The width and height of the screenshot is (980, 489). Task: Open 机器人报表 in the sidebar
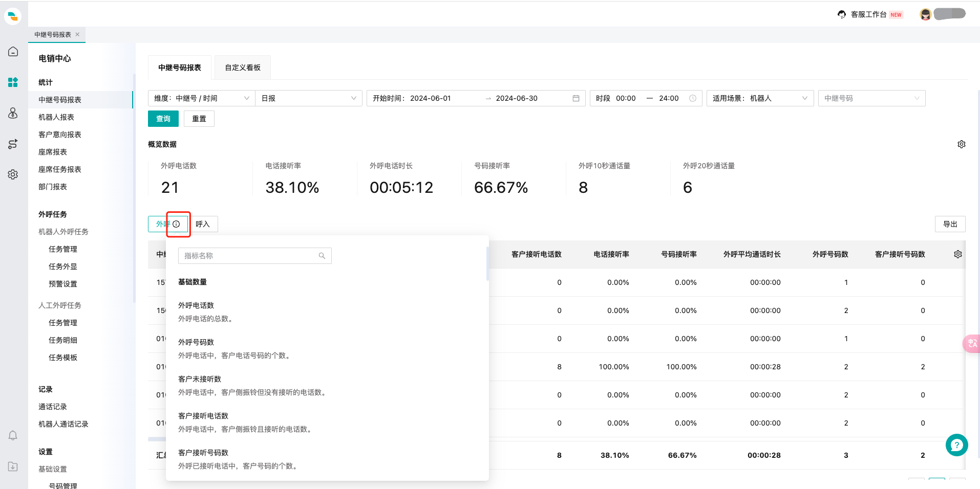click(56, 117)
